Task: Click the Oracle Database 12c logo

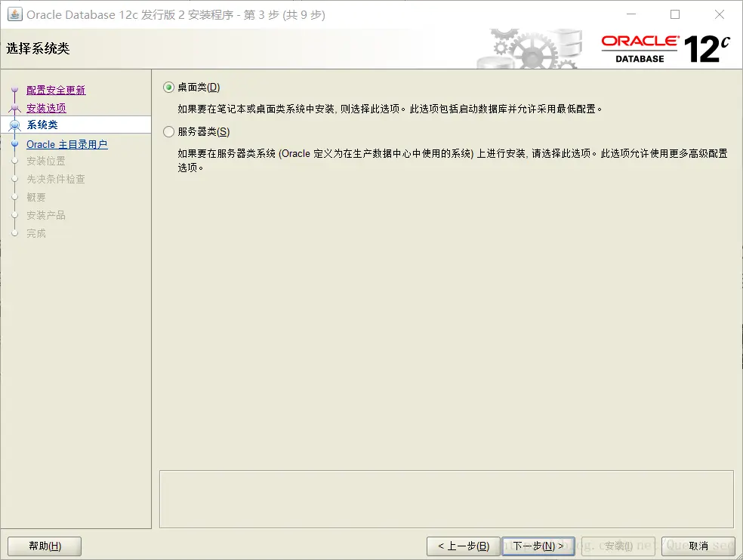Action: click(x=665, y=48)
